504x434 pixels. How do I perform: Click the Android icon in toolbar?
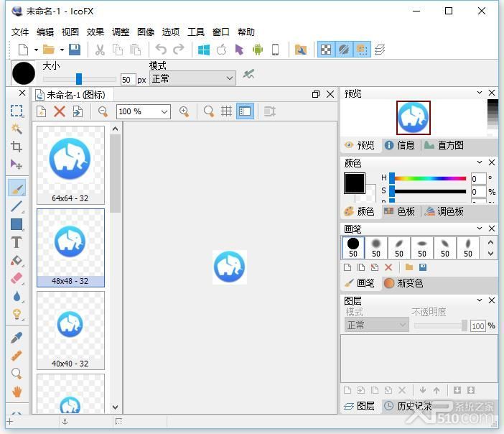click(x=258, y=50)
